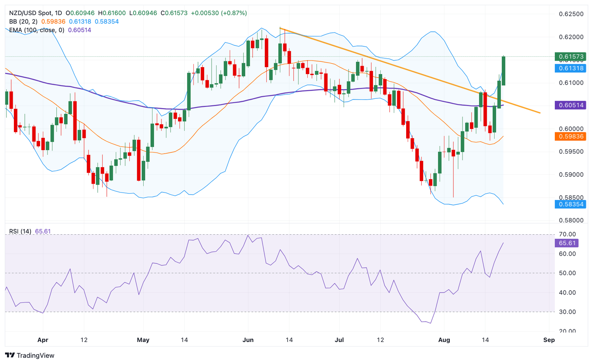Open the RSI (14) indicator legend
This screenshot has height=364, width=593.
coord(20,232)
